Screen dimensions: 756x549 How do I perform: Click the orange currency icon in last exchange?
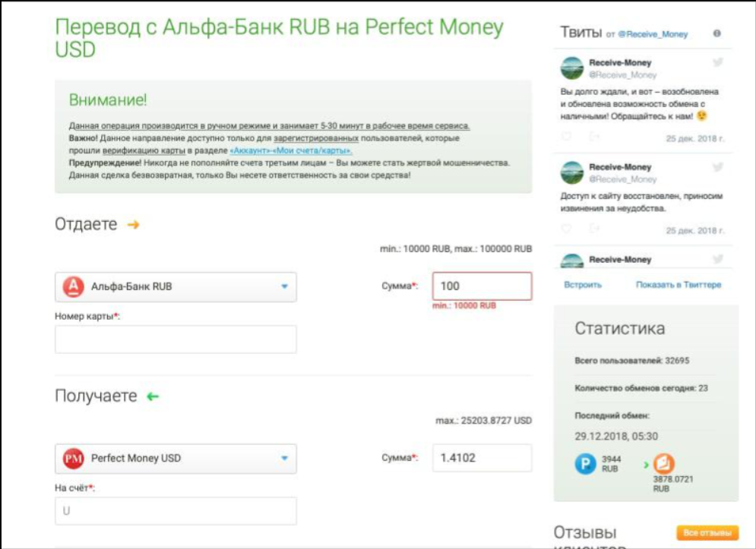pyautogui.click(x=664, y=463)
